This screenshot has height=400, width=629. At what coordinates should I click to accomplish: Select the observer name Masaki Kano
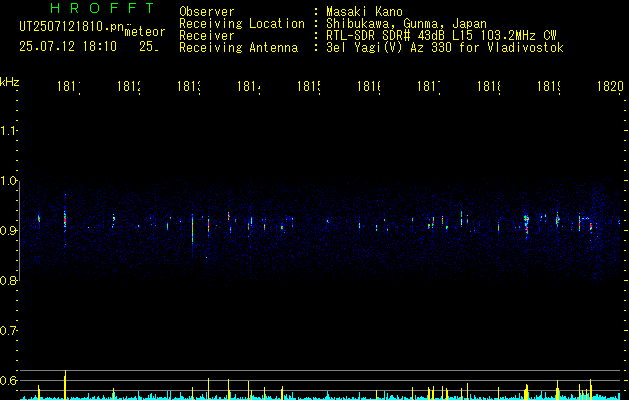coord(364,12)
